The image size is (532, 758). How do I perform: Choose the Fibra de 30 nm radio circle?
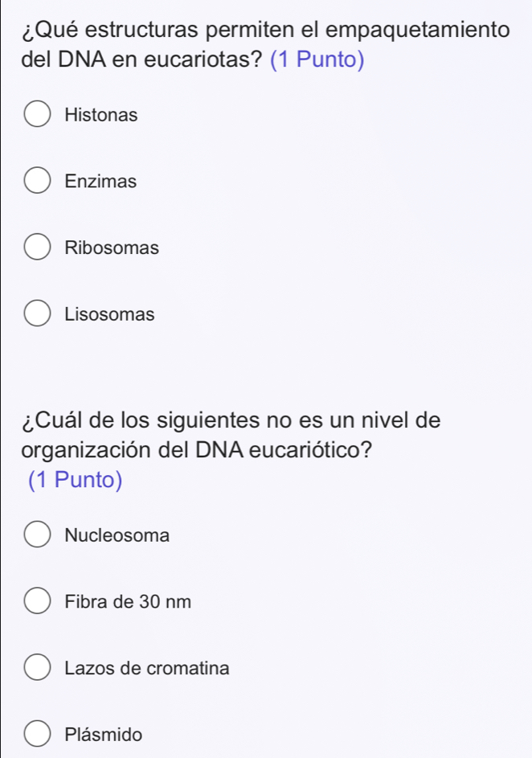[x=38, y=600]
